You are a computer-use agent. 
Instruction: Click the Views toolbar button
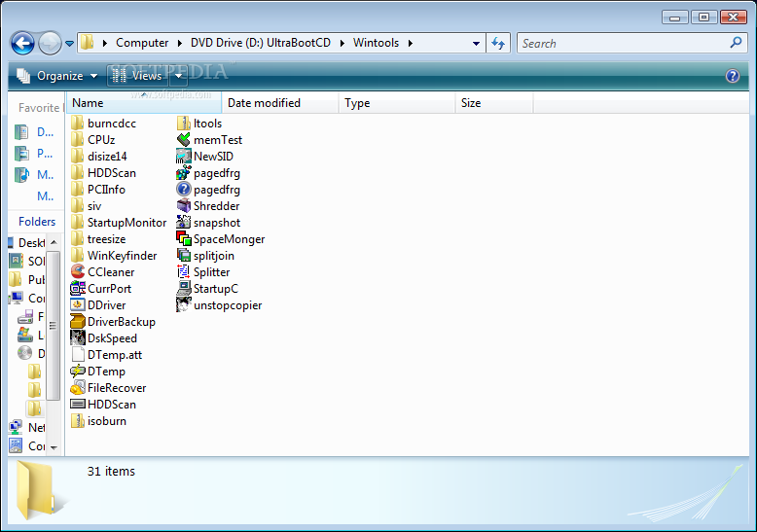(138, 76)
